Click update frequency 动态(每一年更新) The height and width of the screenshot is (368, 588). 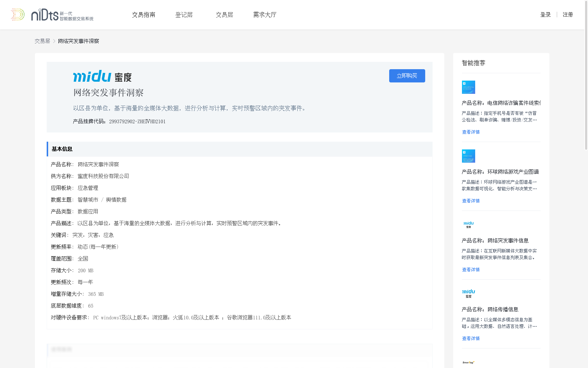point(98,247)
